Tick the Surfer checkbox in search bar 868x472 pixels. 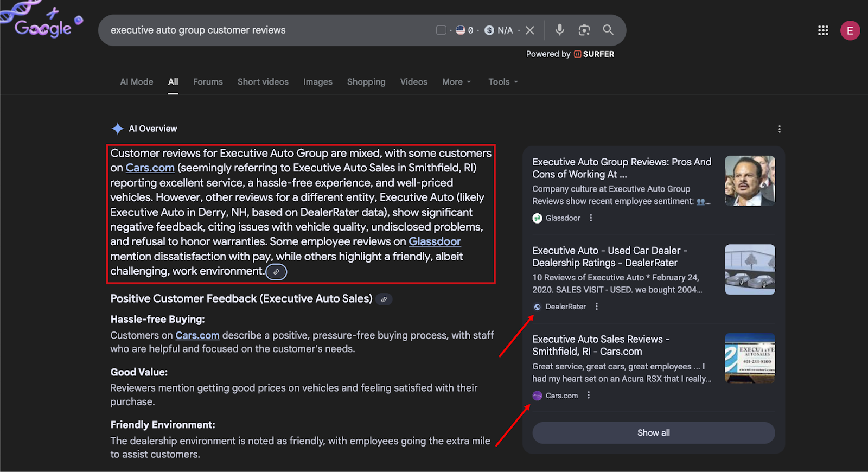[441, 30]
